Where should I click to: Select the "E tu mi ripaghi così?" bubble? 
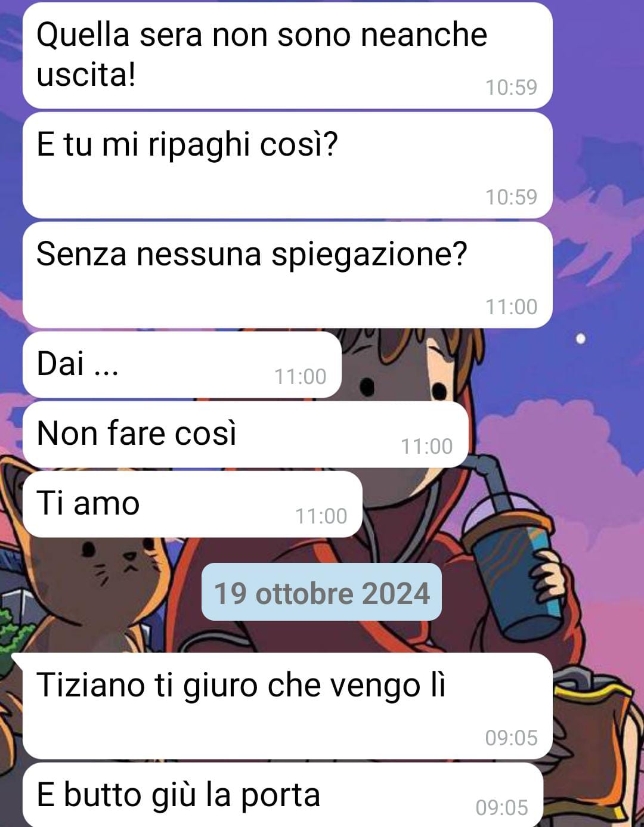pos(287,165)
